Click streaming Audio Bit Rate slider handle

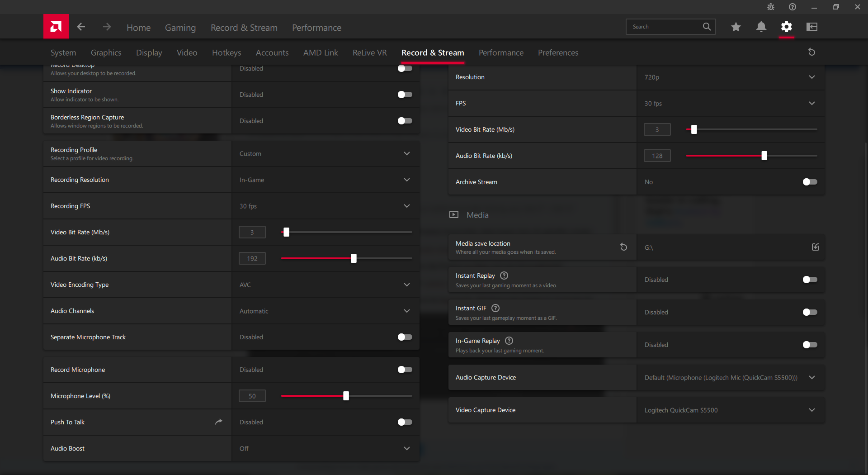click(x=764, y=156)
